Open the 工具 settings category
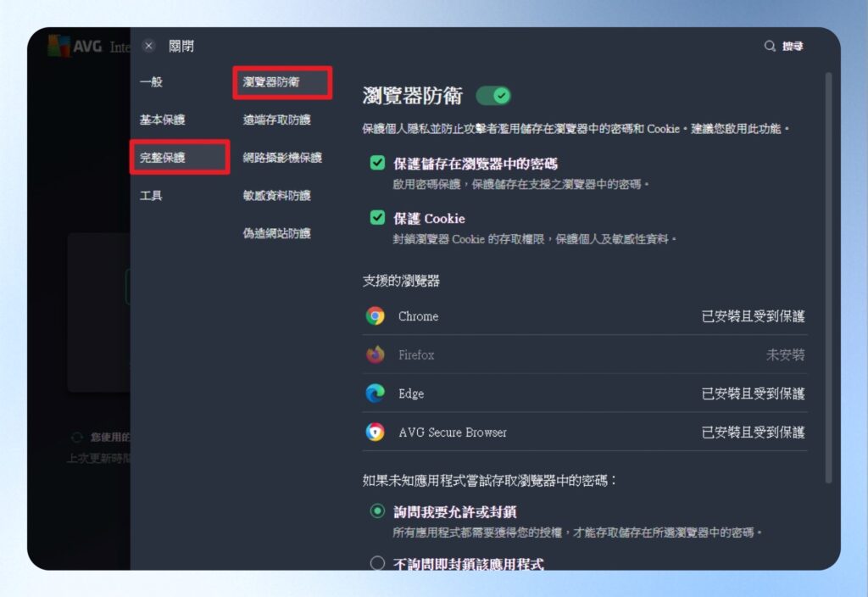 click(x=151, y=196)
